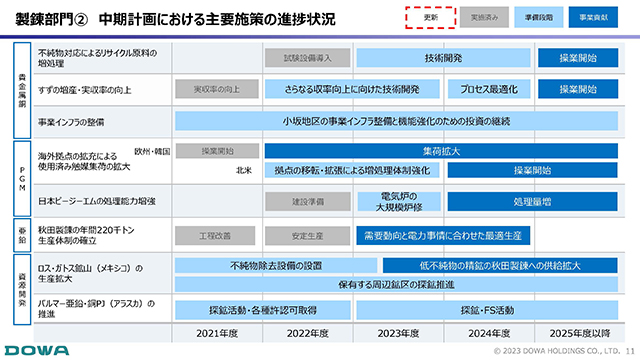Select the 工程改善 gray block

(x=215, y=236)
